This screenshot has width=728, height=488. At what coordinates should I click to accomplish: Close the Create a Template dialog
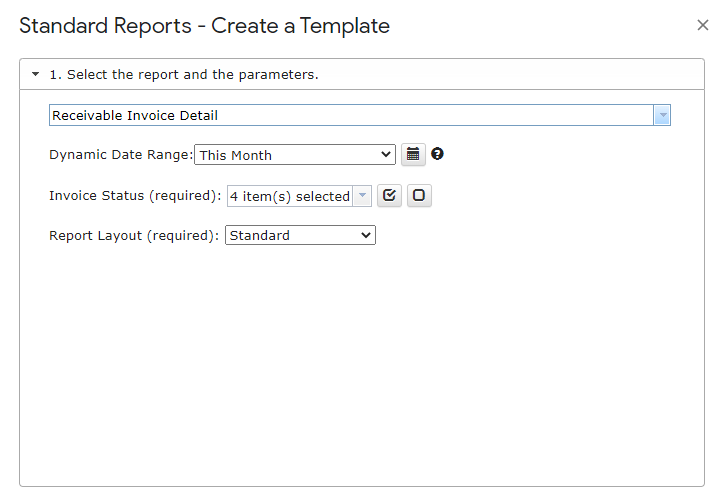click(703, 25)
